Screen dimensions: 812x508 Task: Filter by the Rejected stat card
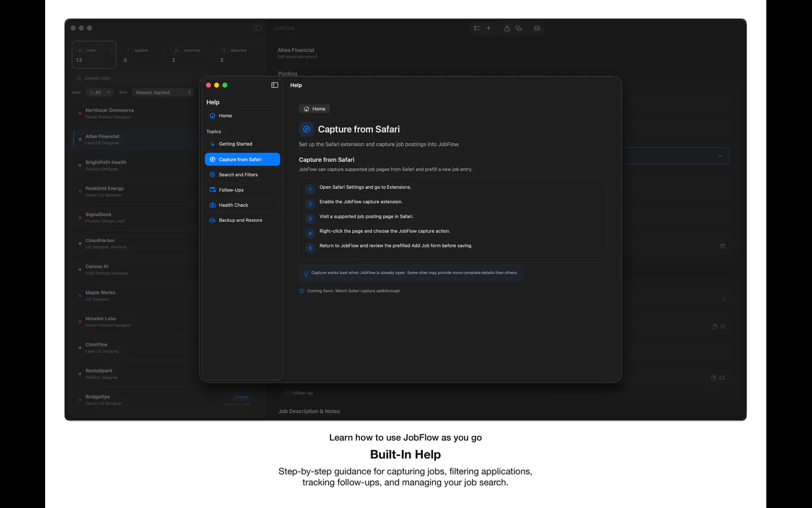tap(238, 55)
